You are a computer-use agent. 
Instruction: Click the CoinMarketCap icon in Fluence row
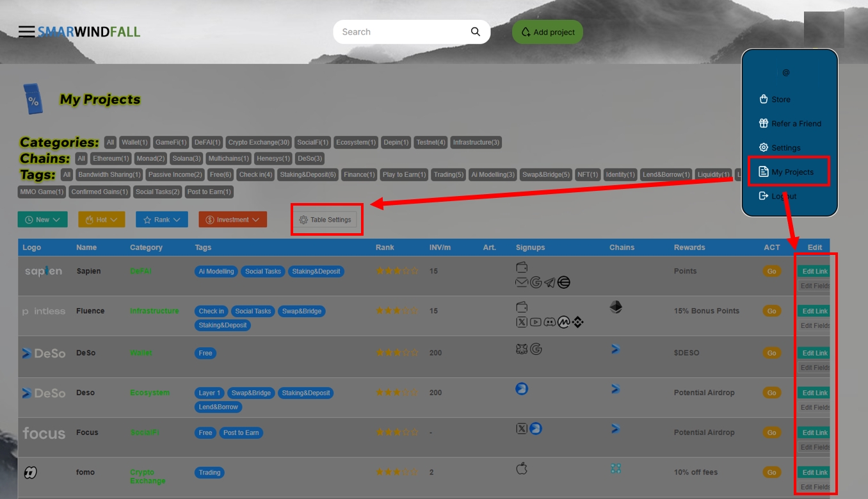[x=563, y=322]
